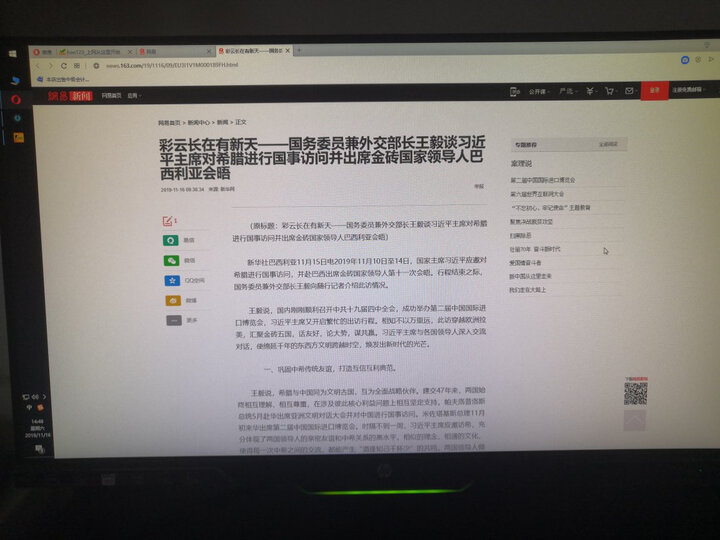Open the speed dial grid
This screenshot has width=720, height=540.
(x=77, y=66)
